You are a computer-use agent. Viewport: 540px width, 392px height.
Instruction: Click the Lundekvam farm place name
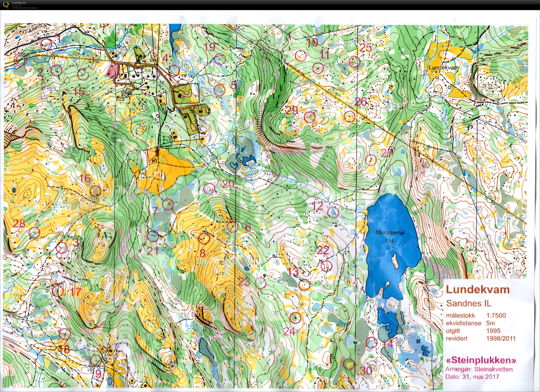(x=443, y=68)
